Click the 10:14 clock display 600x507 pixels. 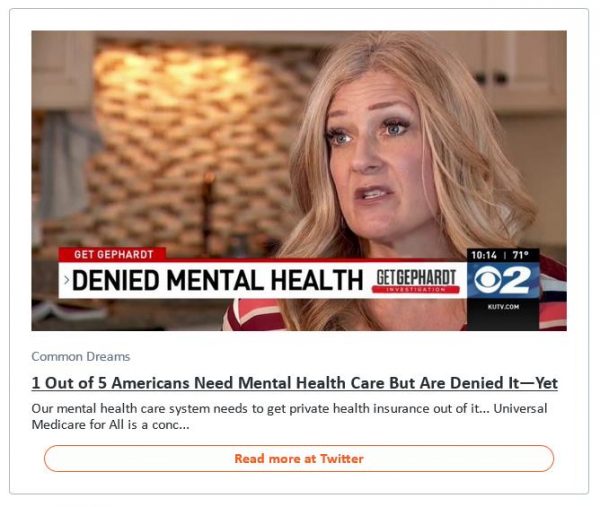(484, 255)
